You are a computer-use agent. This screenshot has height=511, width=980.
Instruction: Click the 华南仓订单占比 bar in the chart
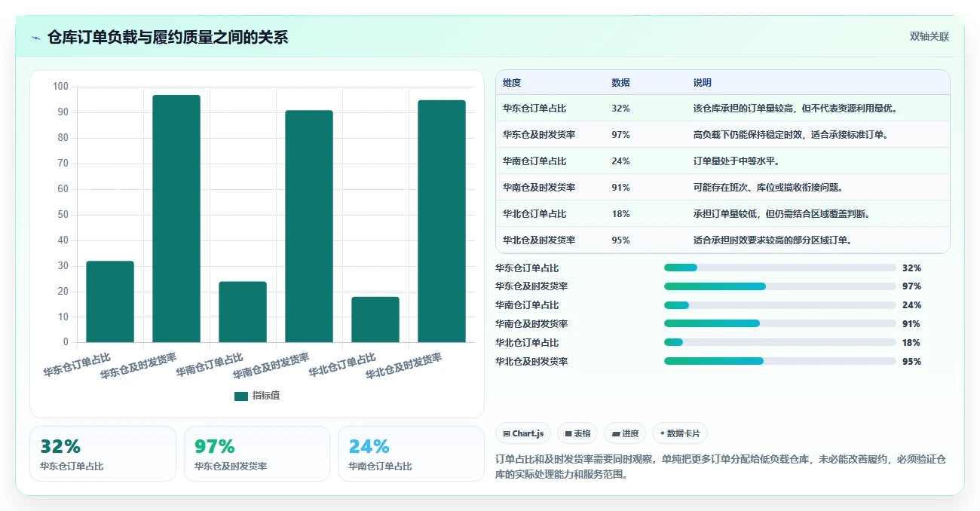(x=243, y=312)
